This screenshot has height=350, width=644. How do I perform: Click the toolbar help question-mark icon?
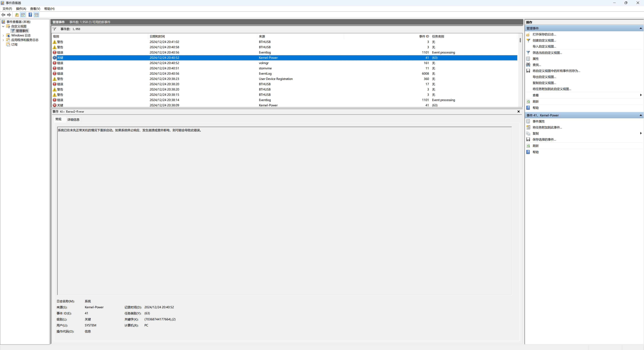click(30, 15)
